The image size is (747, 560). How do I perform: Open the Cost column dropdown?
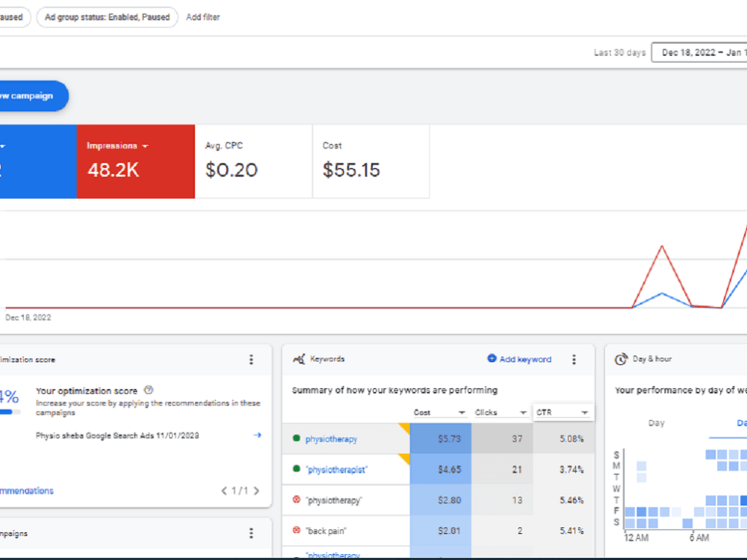point(440,412)
